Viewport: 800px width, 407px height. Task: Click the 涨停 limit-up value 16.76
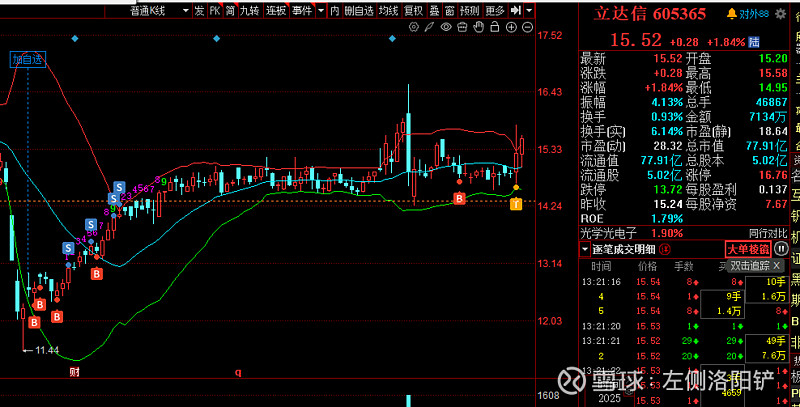point(773,175)
